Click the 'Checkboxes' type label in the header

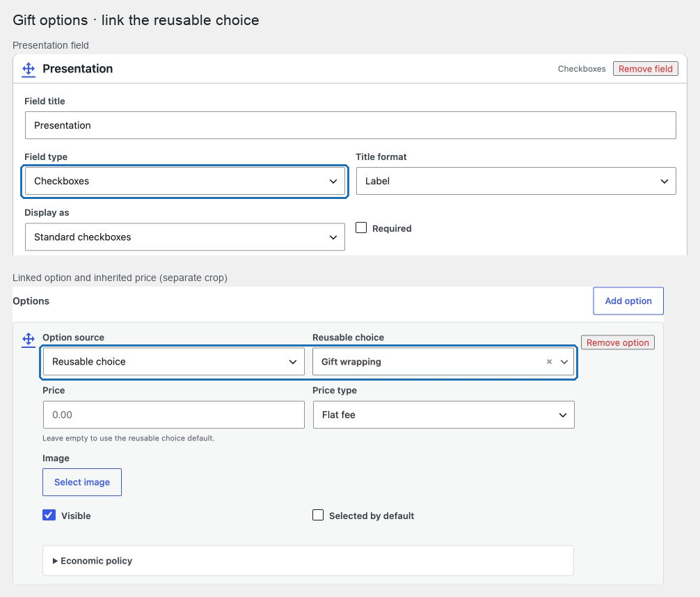pos(582,69)
